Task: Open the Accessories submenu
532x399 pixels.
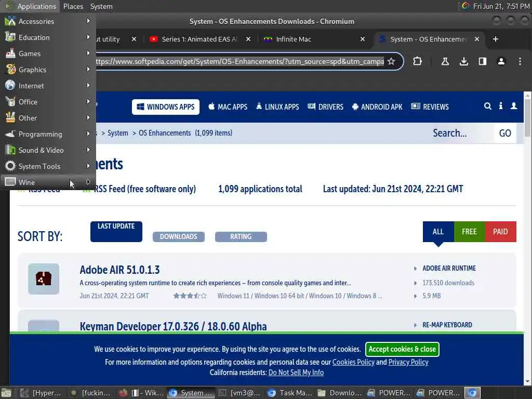Action: 48,21
